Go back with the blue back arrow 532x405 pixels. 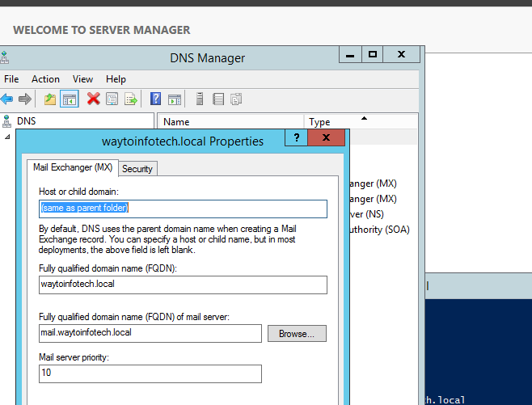pyautogui.click(x=6, y=99)
